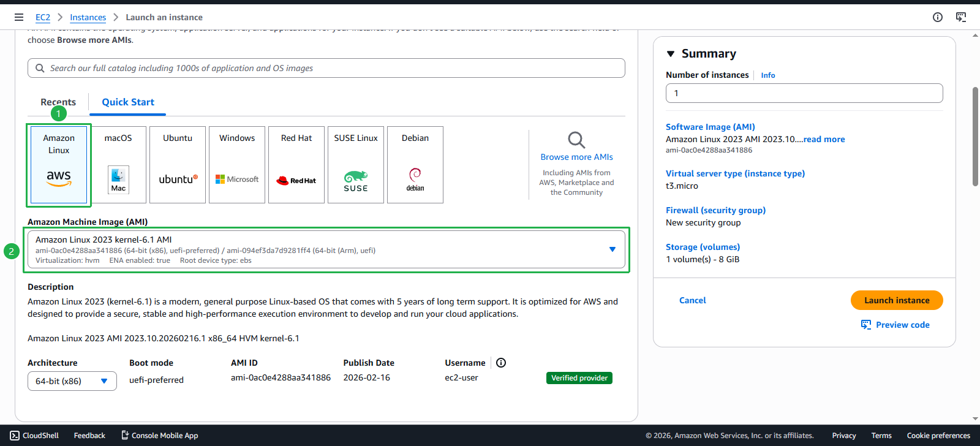Open the info panel icon in header
Image resolution: width=980 pixels, height=446 pixels.
(938, 17)
